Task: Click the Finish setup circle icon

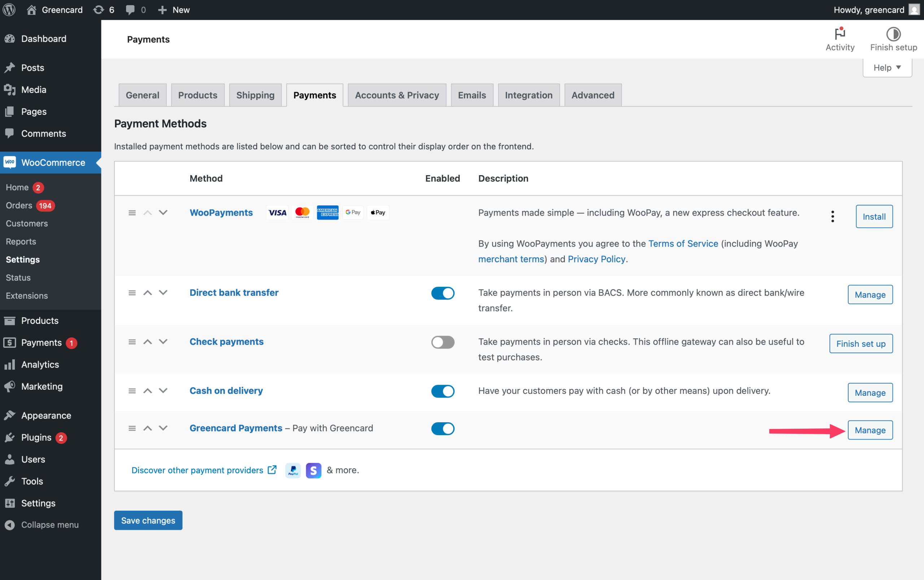Action: (x=893, y=34)
